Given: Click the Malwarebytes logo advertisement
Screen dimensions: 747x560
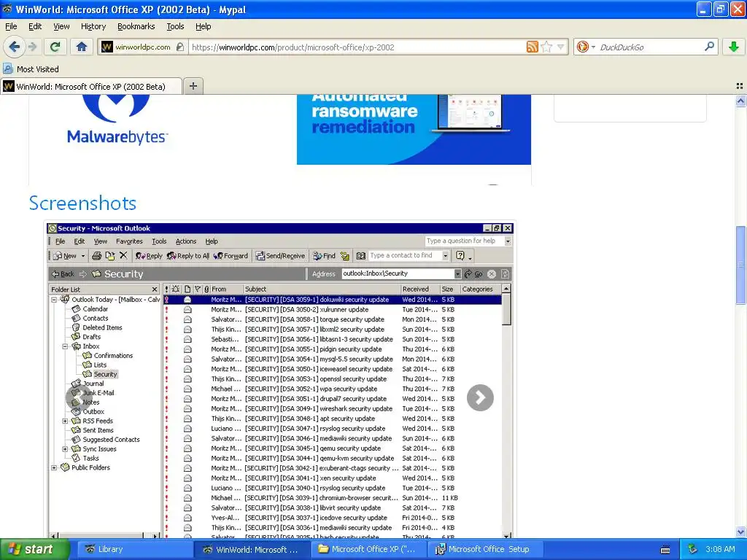Looking at the screenshot, I should 117,120.
